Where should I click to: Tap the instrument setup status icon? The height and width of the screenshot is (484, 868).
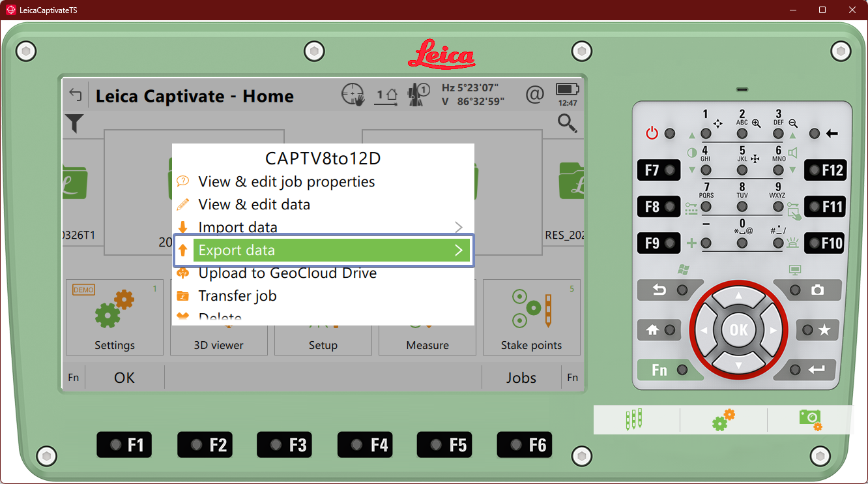(x=417, y=95)
